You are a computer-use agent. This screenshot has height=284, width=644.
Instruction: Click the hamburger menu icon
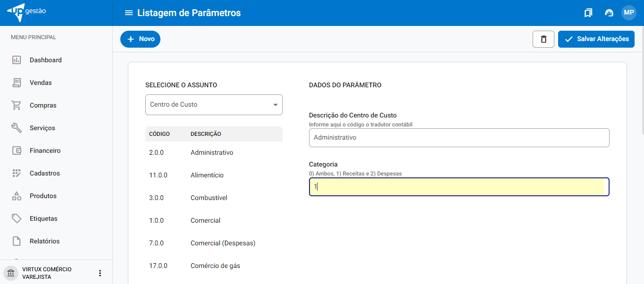click(x=128, y=13)
